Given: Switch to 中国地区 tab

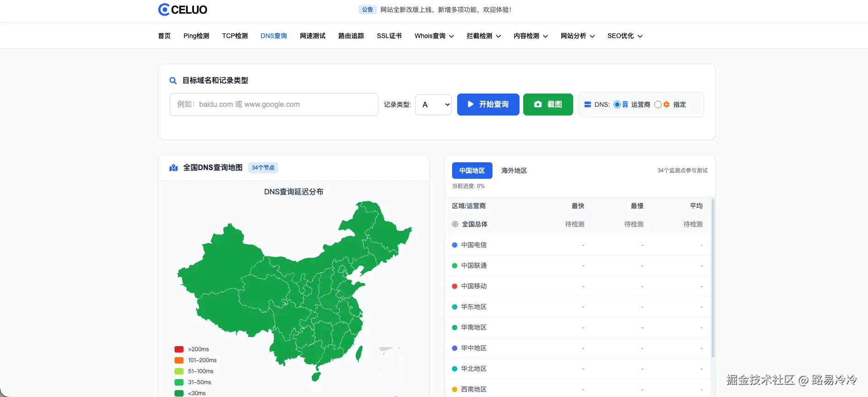Looking at the screenshot, I should pos(472,171).
